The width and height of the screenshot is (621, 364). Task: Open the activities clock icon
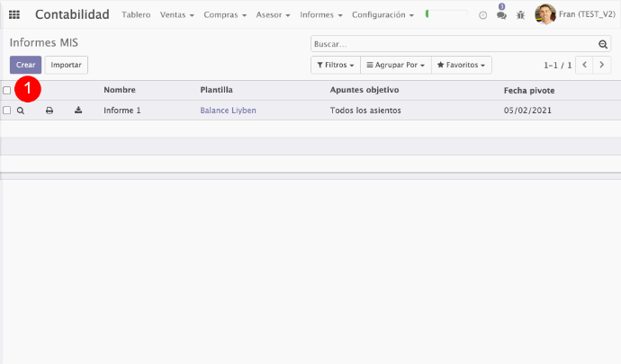(x=483, y=15)
